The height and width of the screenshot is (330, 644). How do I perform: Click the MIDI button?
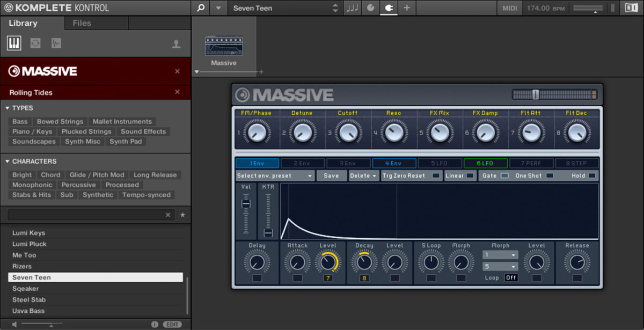510,8
